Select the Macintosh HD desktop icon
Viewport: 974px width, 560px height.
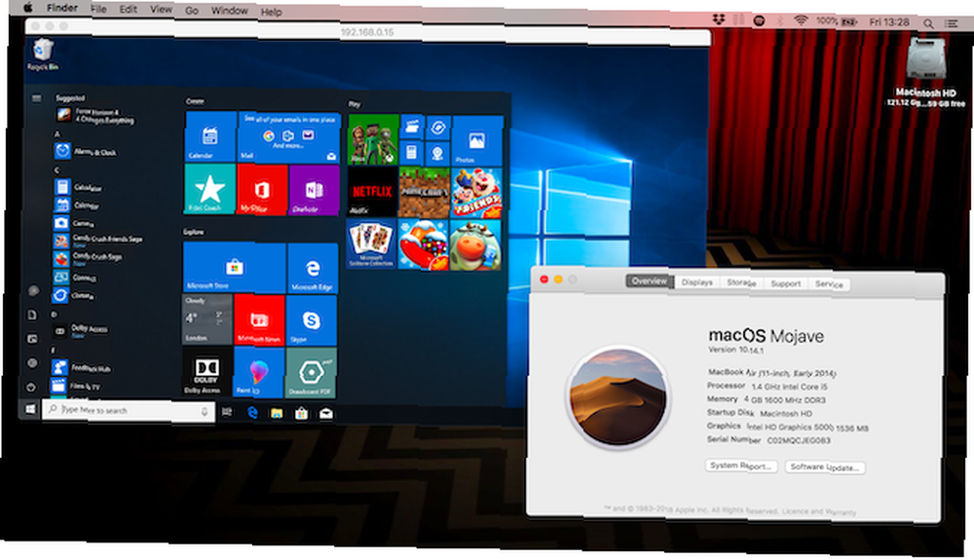coord(925,73)
